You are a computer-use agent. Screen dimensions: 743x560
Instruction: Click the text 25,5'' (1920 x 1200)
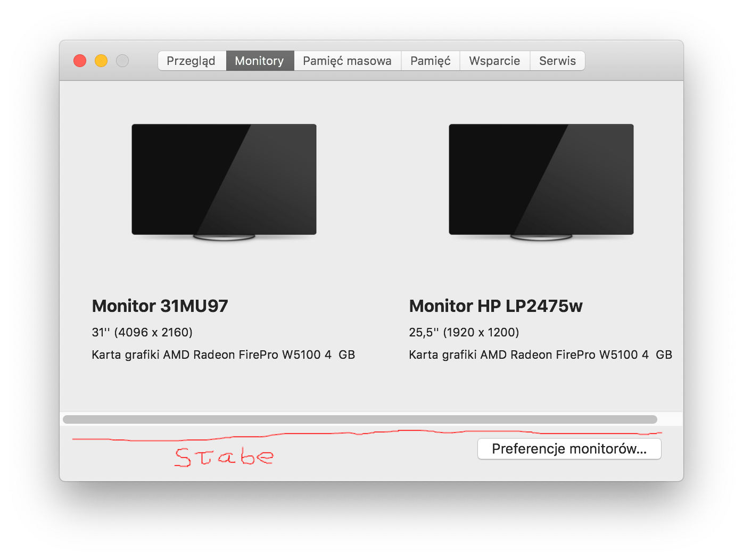[x=464, y=332]
